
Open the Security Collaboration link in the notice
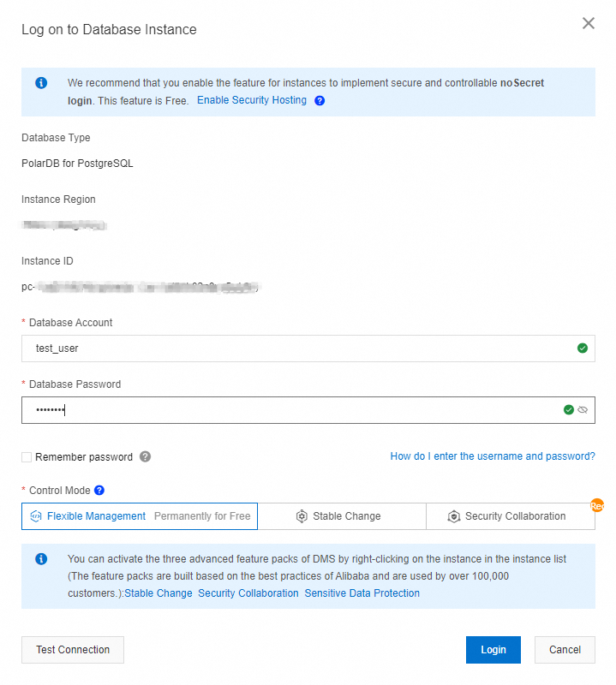tap(248, 593)
